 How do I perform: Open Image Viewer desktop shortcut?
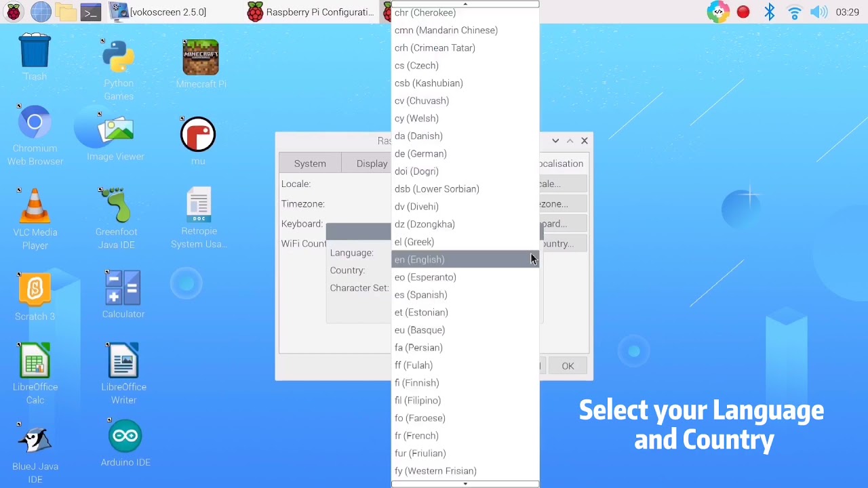[115, 139]
